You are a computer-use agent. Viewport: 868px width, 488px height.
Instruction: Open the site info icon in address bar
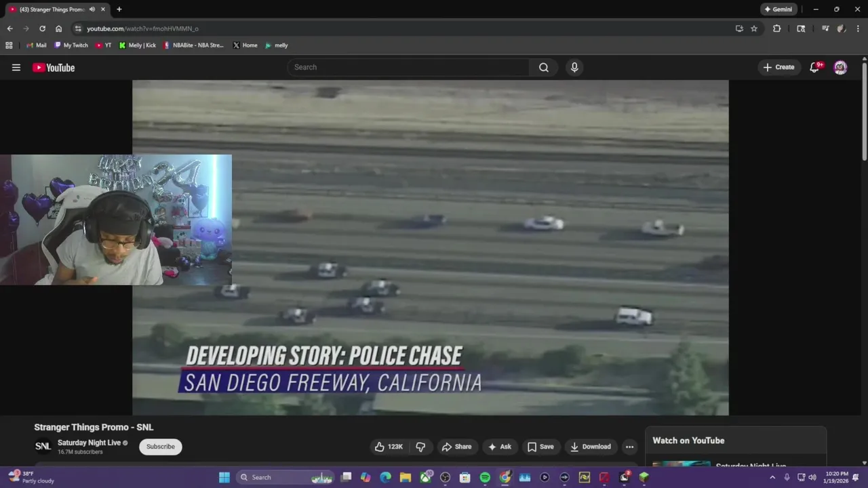(x=78, y=28)
